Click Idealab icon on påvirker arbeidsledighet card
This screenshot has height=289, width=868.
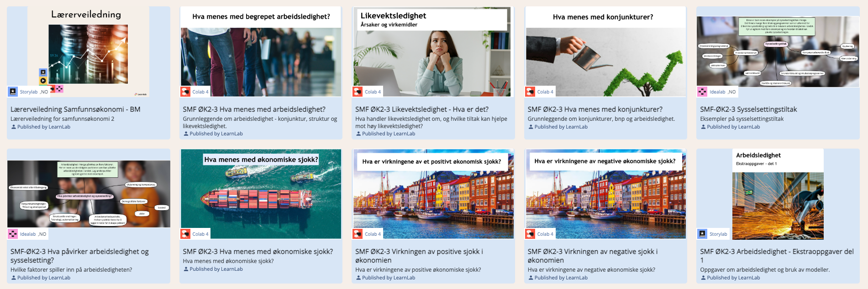click(x=13, y=234)
